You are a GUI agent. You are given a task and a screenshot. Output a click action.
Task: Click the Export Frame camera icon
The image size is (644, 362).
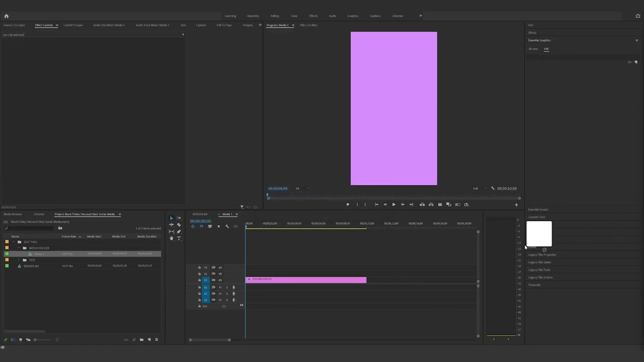[440, 205]
